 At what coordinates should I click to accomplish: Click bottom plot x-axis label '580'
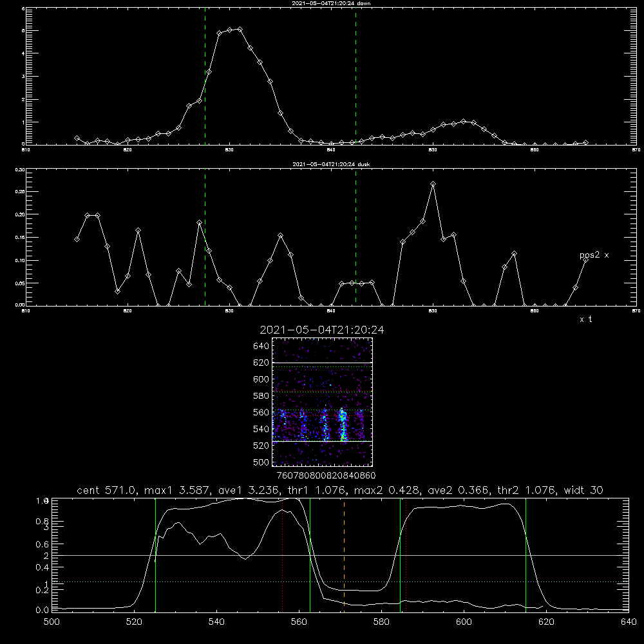pos(381,622)
